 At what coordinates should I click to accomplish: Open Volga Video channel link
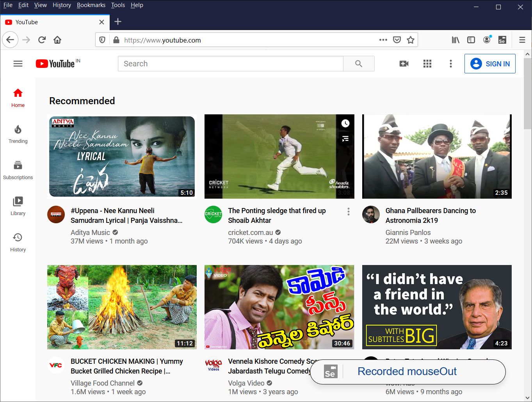point(246,383)
